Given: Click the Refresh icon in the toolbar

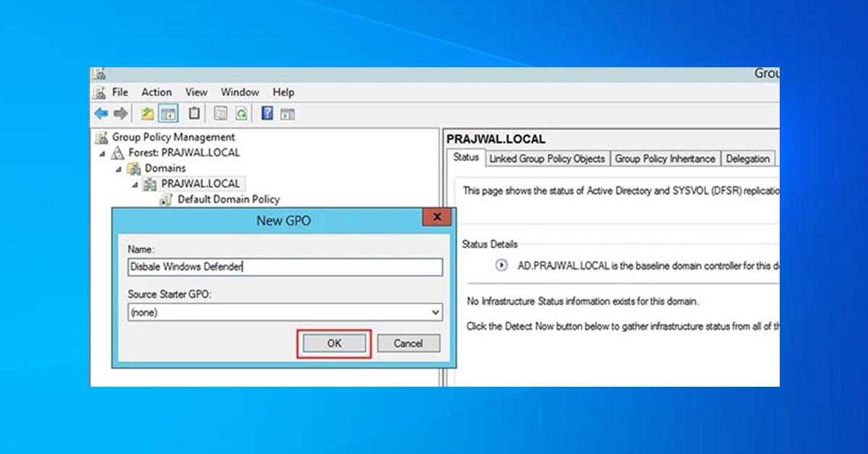Looking at the screenshot, I should [242, 113].
